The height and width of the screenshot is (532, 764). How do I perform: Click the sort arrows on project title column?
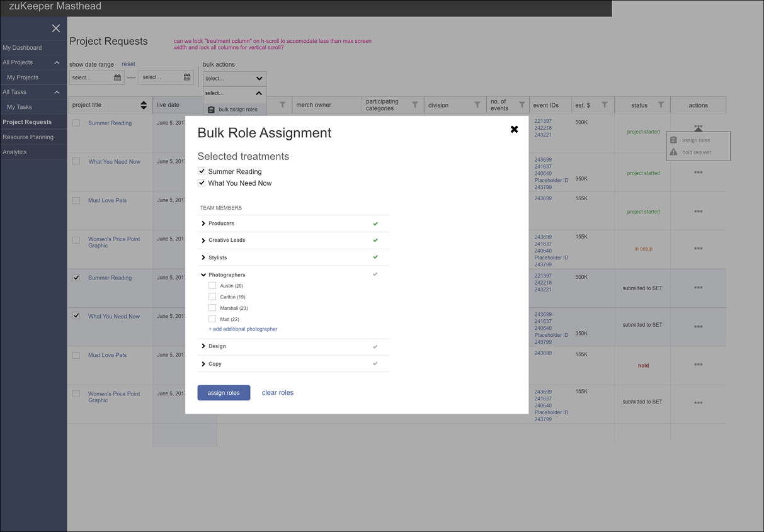point(143,105)
